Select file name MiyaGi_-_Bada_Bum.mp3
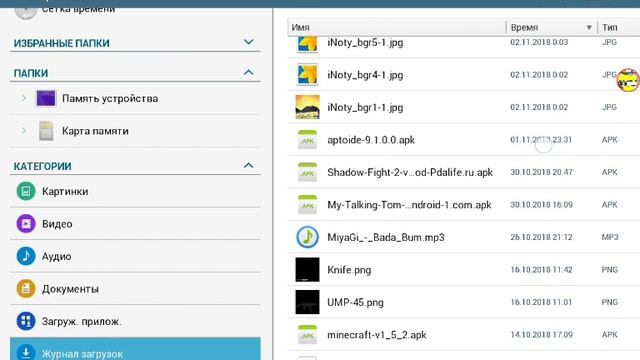640x360 pixels. pos(386,237)
